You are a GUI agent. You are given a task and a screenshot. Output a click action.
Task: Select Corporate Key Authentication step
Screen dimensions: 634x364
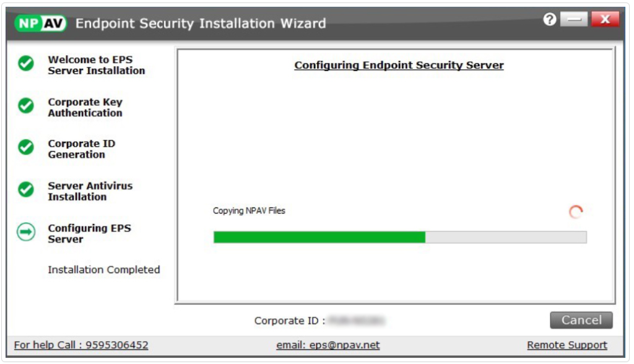(x=85, y=107)
